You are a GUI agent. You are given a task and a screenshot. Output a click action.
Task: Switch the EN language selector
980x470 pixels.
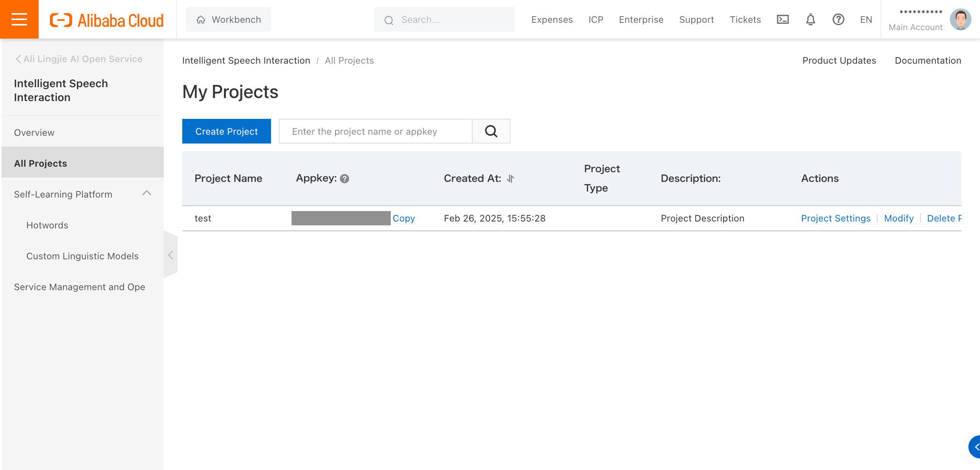866,20
